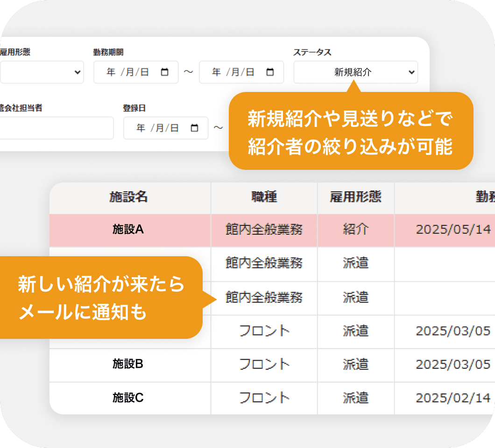The width and height of the screenshot is (495, 448).
Task: Click 紹介 employment type in 施設A row
Action: coord(355,230)
